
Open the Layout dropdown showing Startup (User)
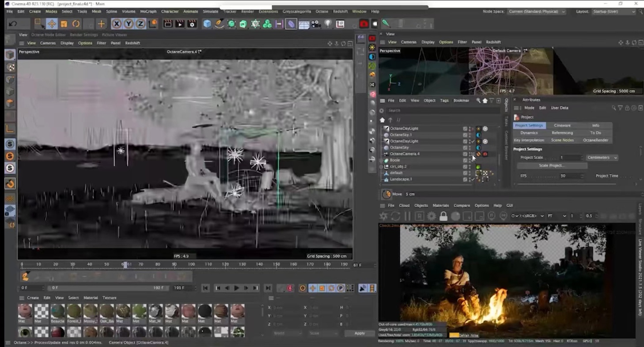coord(614,11)
